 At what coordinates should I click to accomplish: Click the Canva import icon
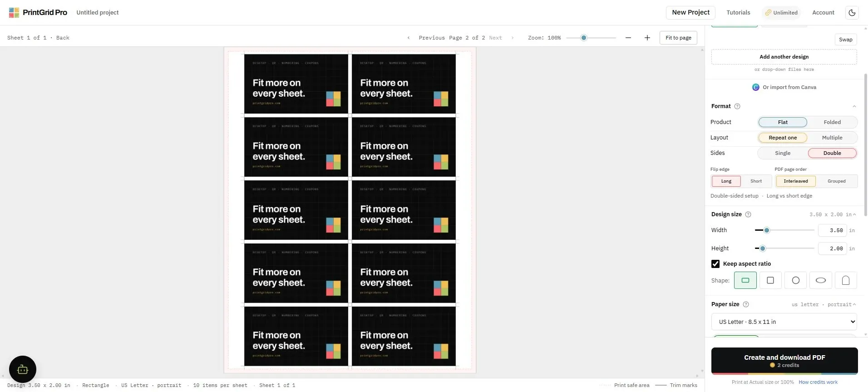756,87
